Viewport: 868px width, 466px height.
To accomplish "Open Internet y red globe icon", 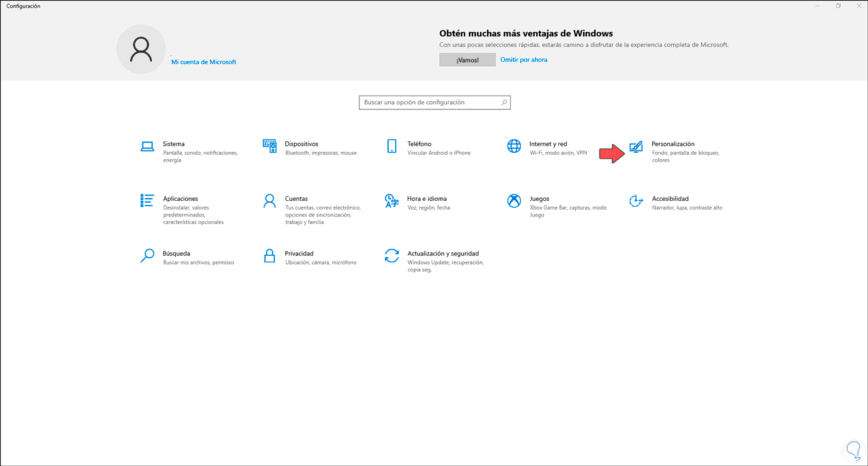I will pyautogui.click(x=514, y=146).
